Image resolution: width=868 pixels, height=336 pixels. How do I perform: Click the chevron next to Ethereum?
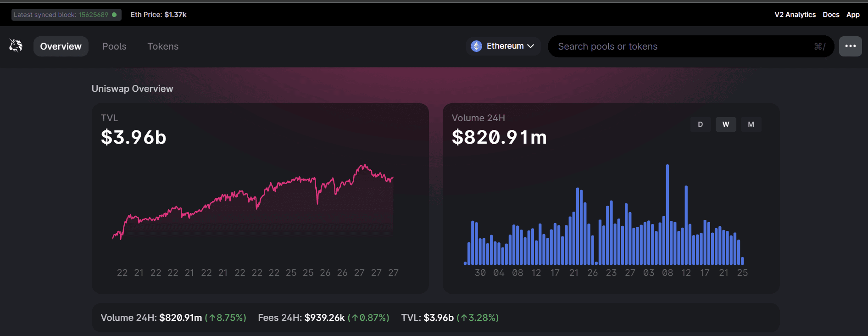531,46
